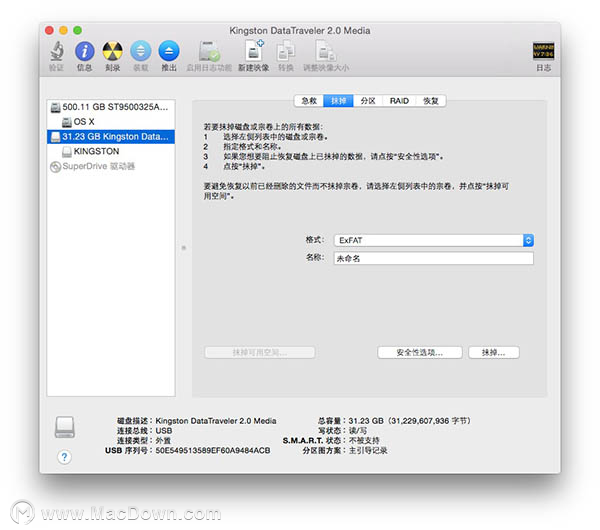Click the Verify microscope toolbar icon
The width and height of the screenshot is (600, 530).
(x=57, y=51)
